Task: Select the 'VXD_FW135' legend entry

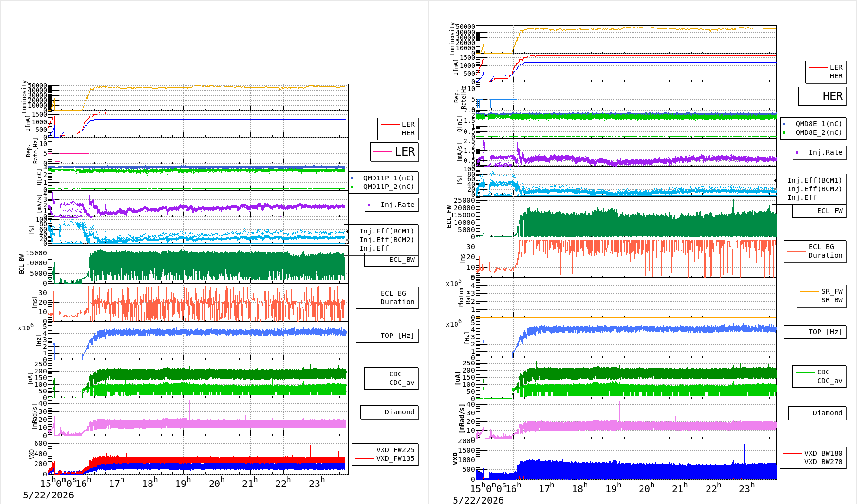Action: [385, 458]
